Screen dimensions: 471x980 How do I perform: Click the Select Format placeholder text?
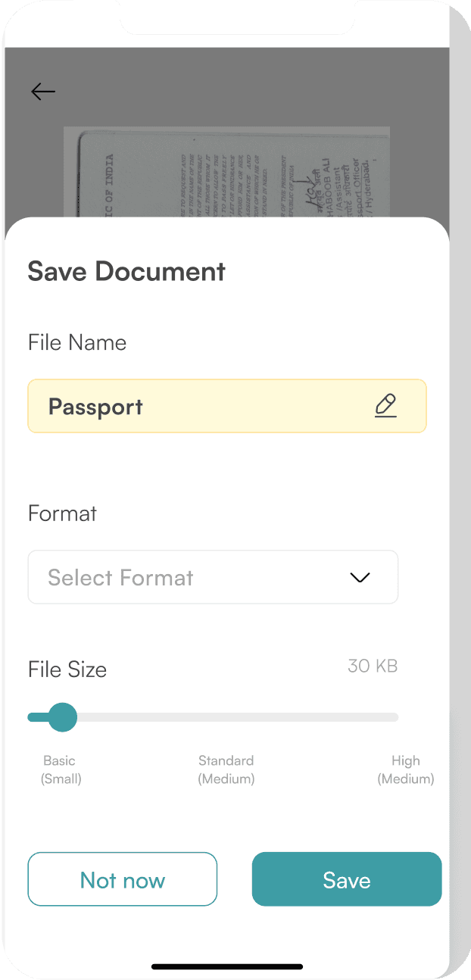(121, 578)
